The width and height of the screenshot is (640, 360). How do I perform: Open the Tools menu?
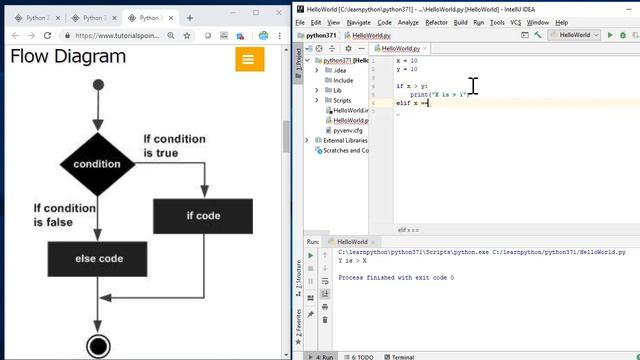497,22
